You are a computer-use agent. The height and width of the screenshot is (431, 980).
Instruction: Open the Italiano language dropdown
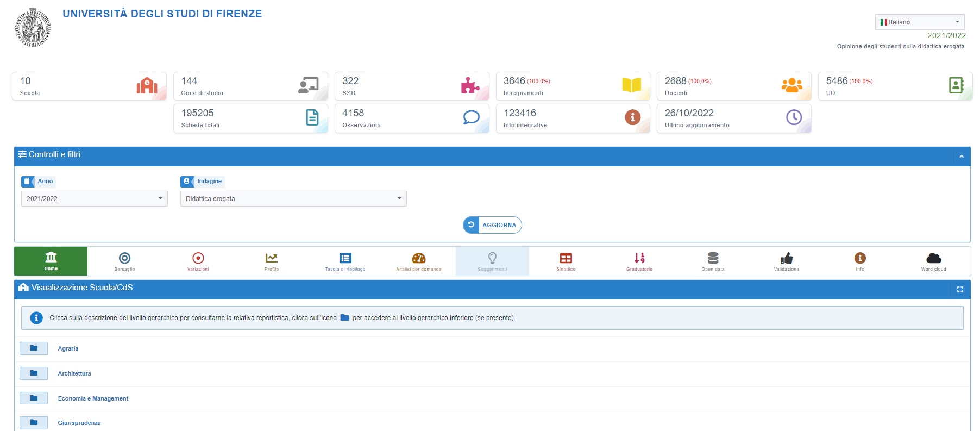point(920,22)
